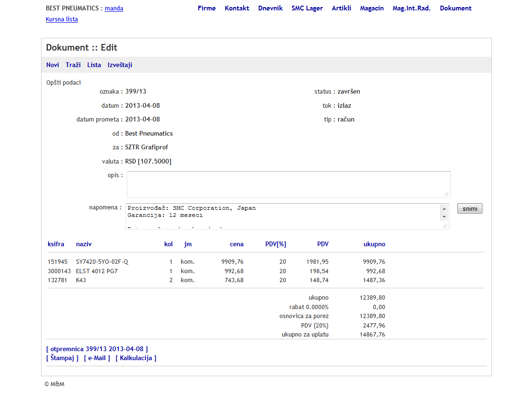Click status value završen
Image resolution: width=532 pixels, height=414 pixels.
(x=349, y=91)
